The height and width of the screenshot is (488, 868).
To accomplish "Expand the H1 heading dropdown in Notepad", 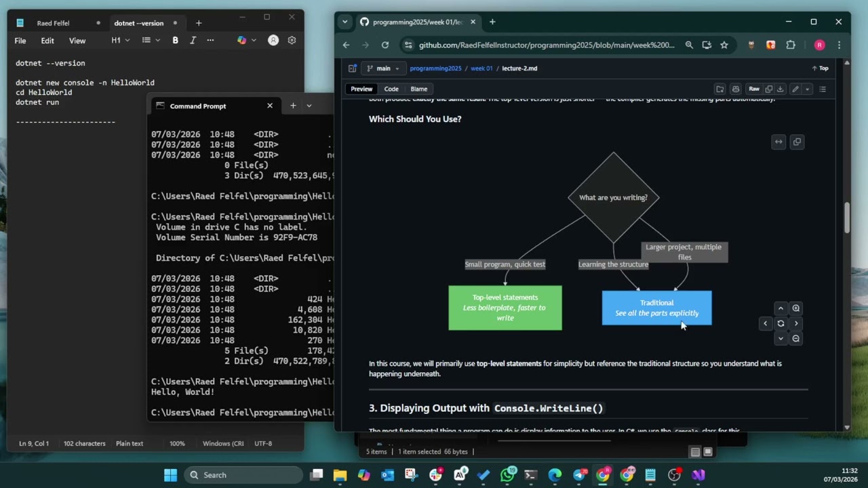I will (x=120, y=41).
